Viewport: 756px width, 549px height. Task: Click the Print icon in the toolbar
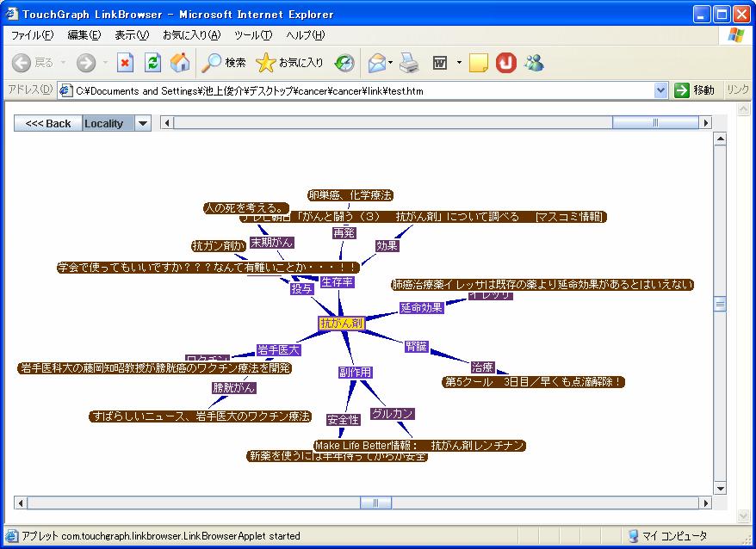(x=409, y=63)
